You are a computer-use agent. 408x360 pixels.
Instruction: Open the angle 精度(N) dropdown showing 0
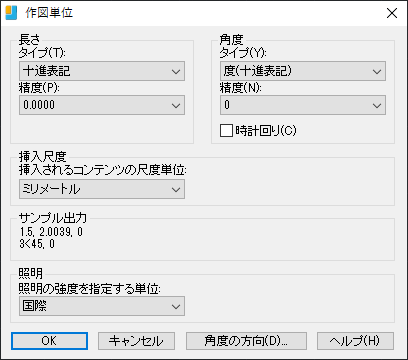pyautogui.click(x=303, y=105)
